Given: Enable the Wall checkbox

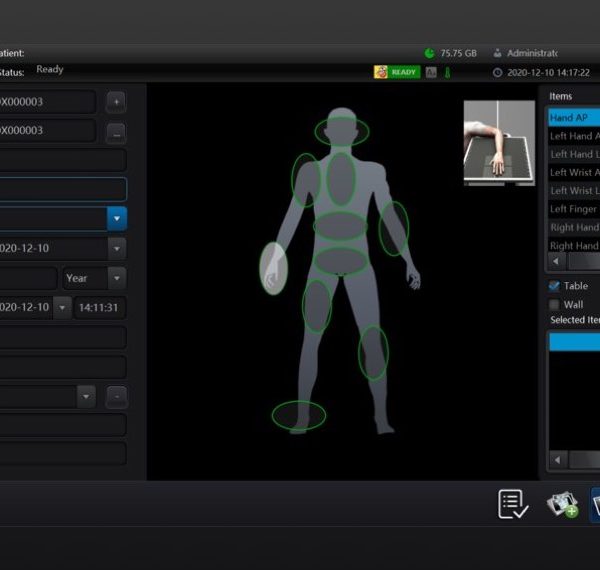Looking at the screenshot, I should coord(554,305).
